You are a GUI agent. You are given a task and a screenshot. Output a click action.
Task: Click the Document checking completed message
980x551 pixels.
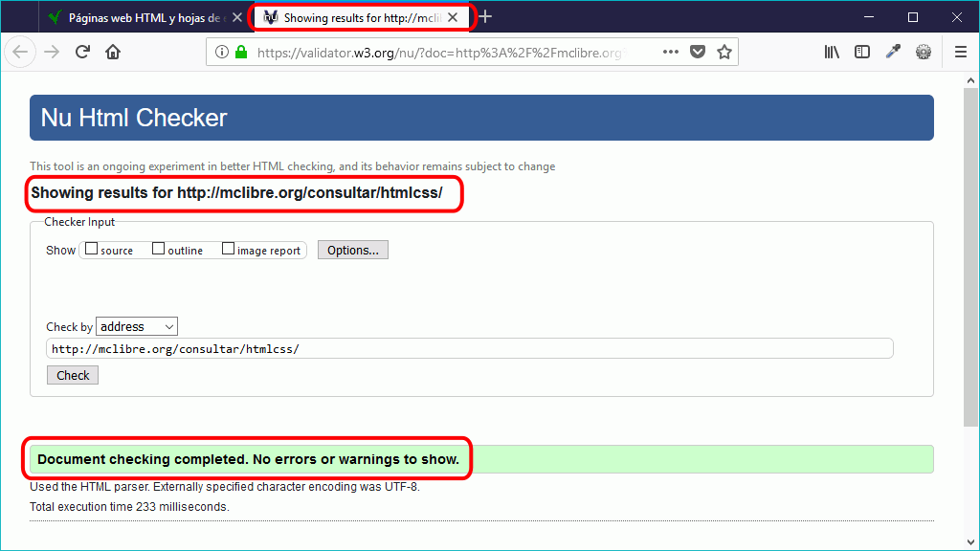[x=248, y=459]
